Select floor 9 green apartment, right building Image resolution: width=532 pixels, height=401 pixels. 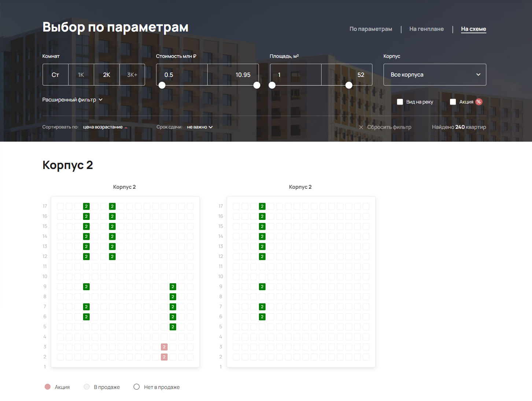[x=262, y=287]
